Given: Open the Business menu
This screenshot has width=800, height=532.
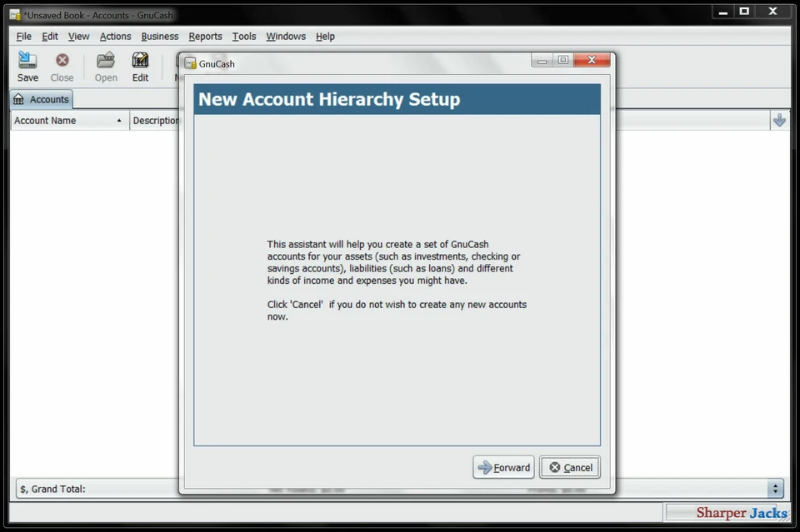Looking at the screenshot, I should coord(159,36).
